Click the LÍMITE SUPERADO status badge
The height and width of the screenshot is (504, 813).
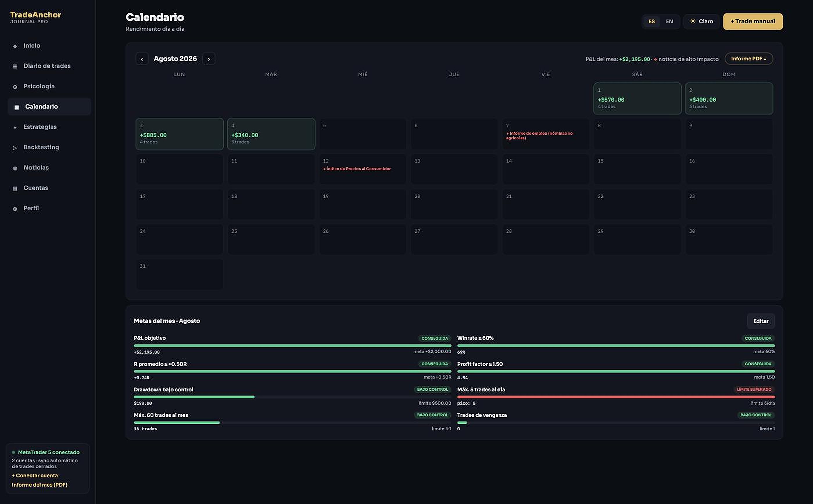[754, 389]
